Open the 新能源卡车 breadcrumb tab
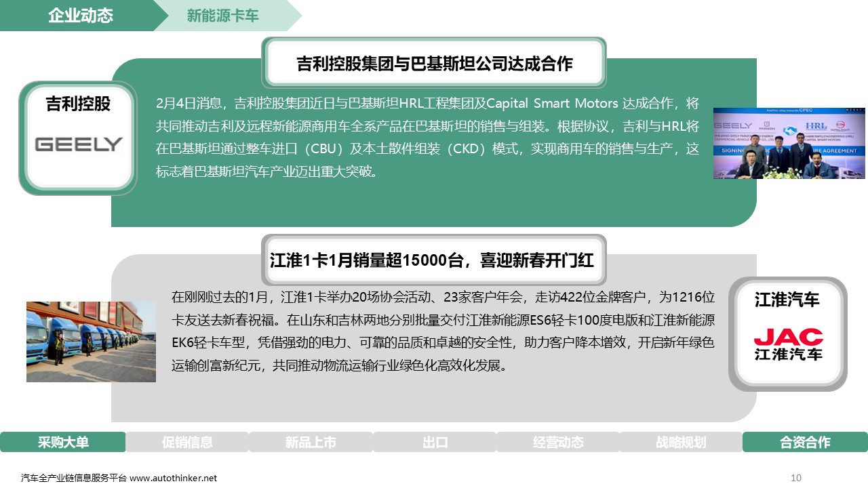This screenshot has width=868, height=488. (223, 16)
